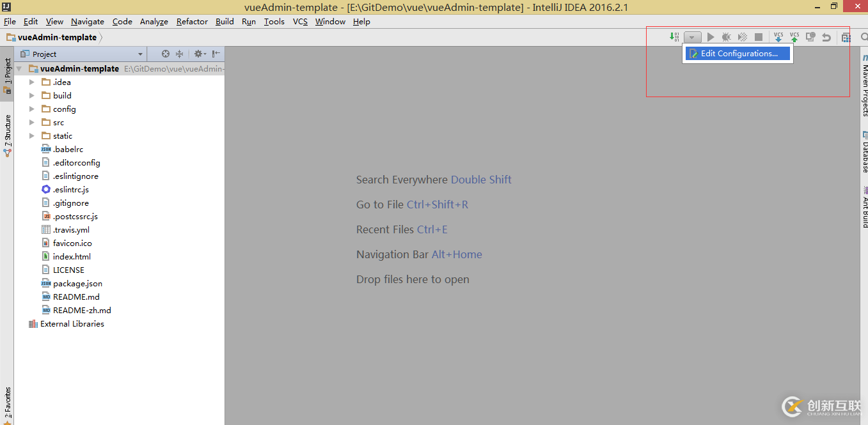Click the green Run play icon
The width and height of the screenshot is (868, 425).
[711, 38]
